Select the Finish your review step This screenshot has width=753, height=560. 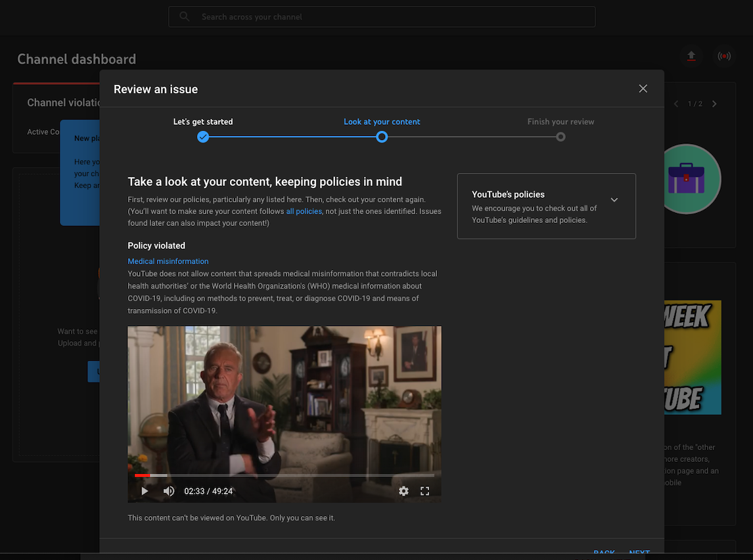coord(560,137)
